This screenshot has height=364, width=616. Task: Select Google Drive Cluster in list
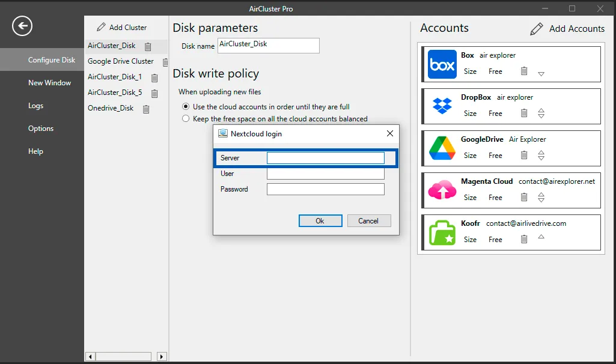(x=121, y=61)
